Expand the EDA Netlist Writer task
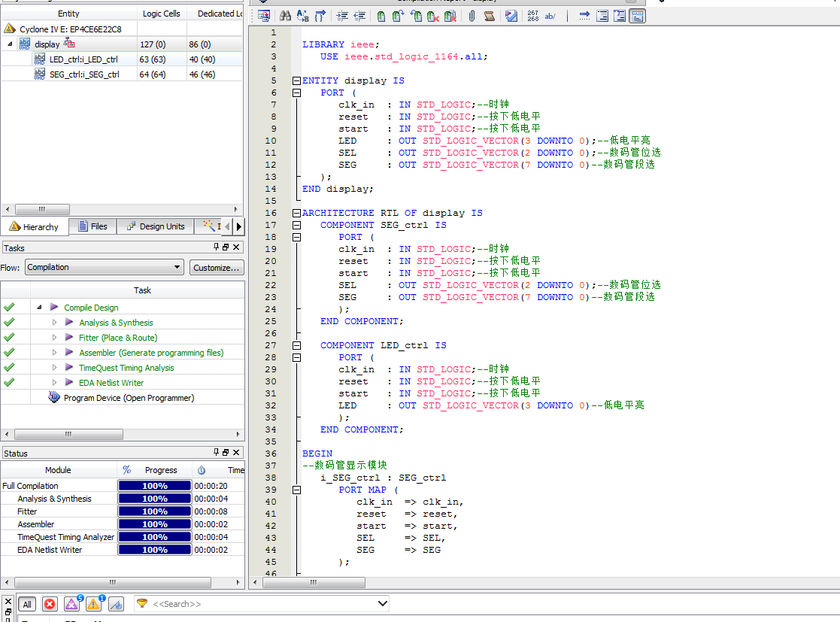 tap(54, 382)
